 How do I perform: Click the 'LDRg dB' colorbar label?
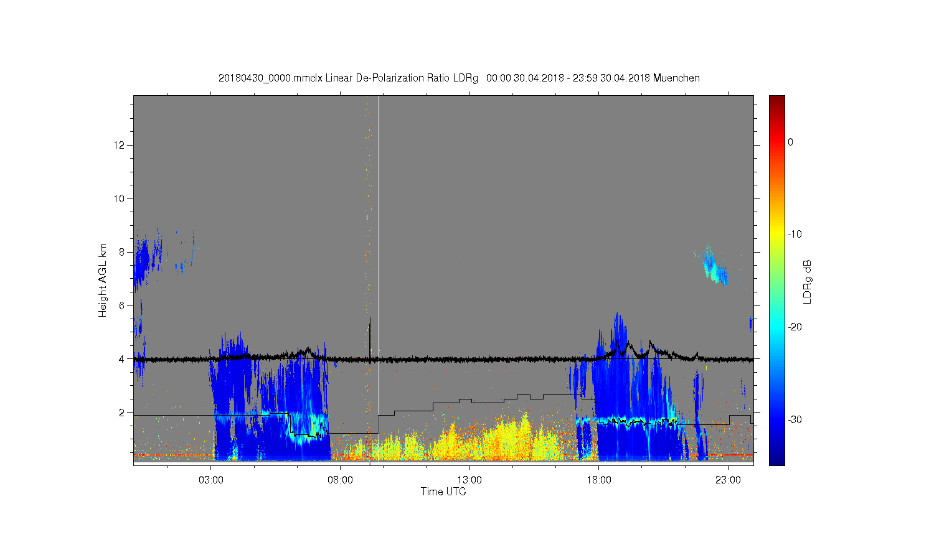(x=808, y=281)
